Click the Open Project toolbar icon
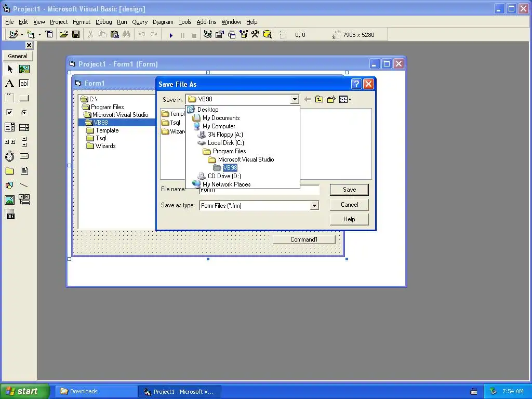Viewport: 532px width, 399px height. [x=63, y=35]
